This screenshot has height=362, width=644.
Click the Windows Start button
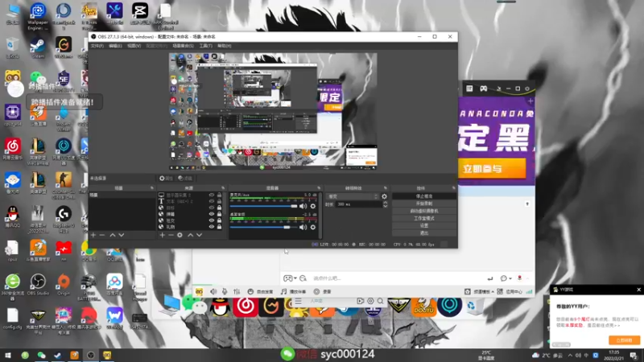(8, 355)
